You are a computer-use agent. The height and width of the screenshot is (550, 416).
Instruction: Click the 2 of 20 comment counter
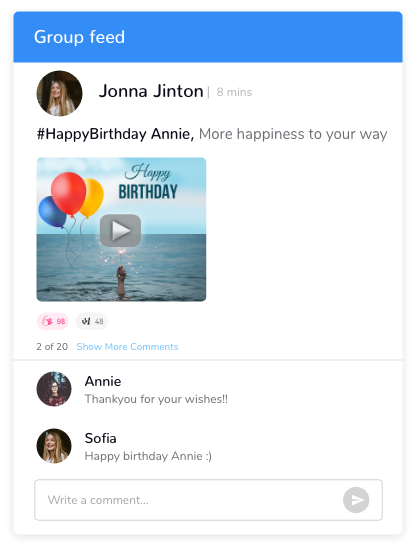click(52, 347)
